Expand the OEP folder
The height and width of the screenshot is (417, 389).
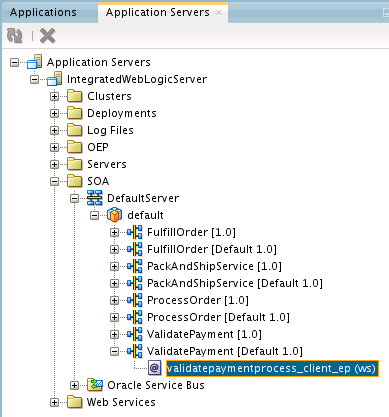click(54, 147)
